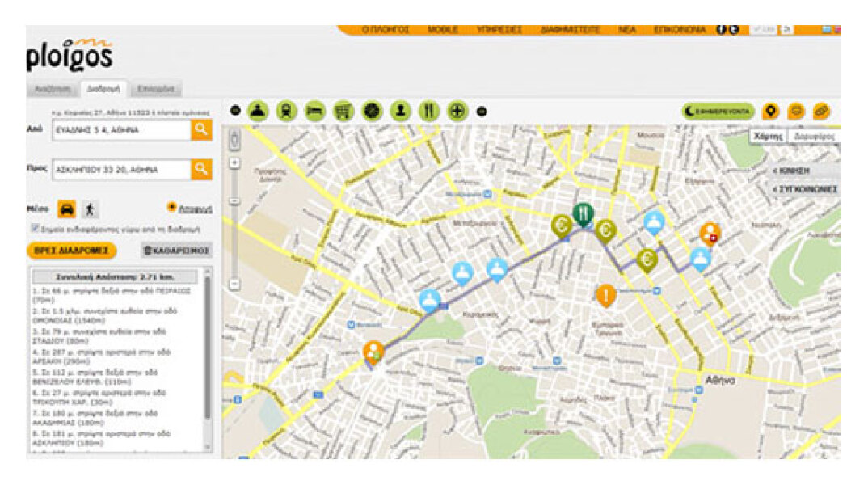The image size is (868, 485).
Task: Show shops using the shopping cart icon
Action: click(x=343, y=112)
